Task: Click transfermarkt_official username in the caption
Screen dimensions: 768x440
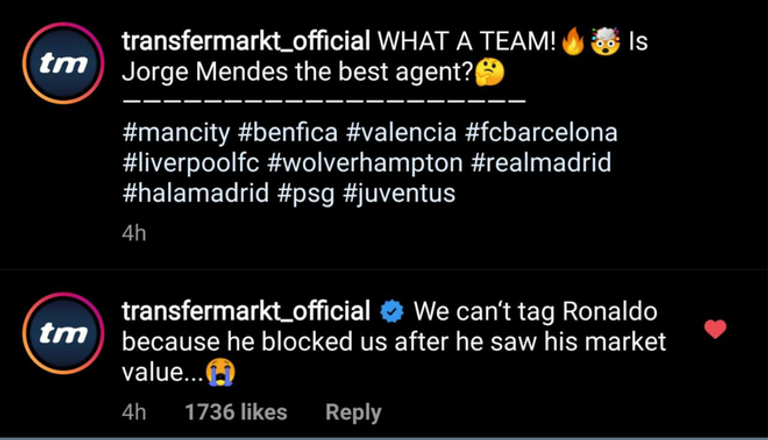Action: click(x=245, y=42)
